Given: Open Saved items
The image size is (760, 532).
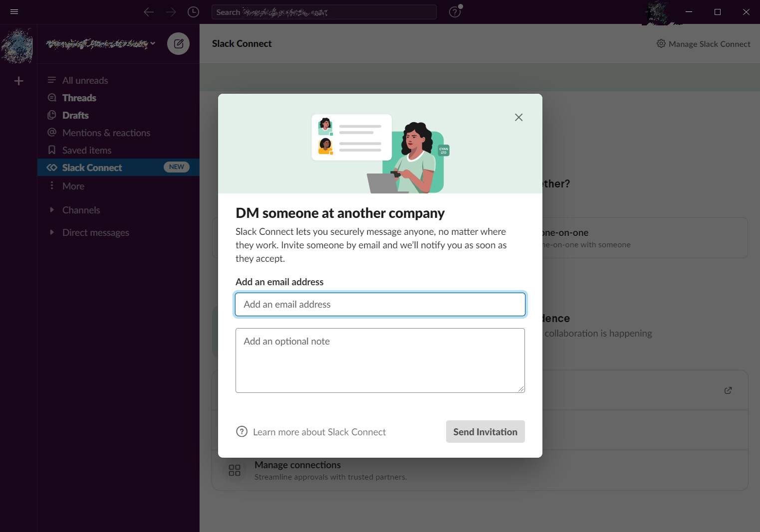Looking at the screenshot, I should 118,150.
